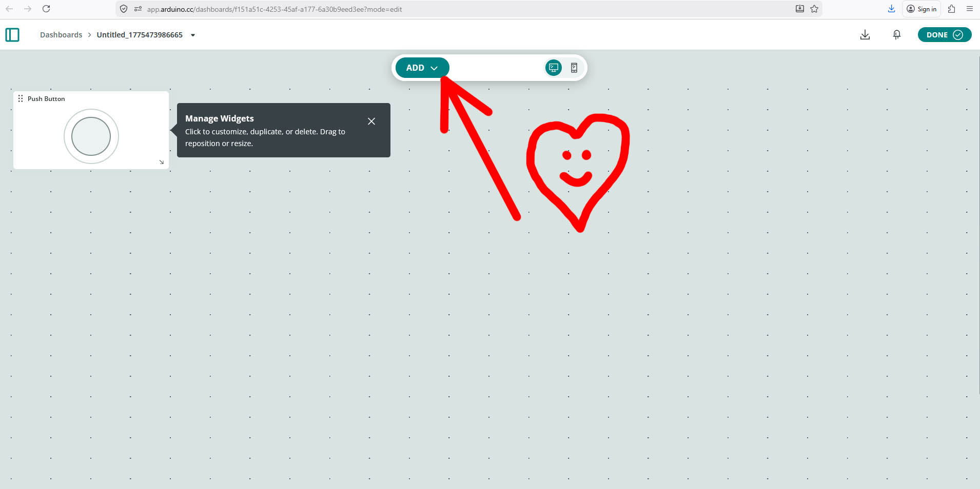Switch to mobile layout view
The image size is (980, 489).
click(574, 68)
